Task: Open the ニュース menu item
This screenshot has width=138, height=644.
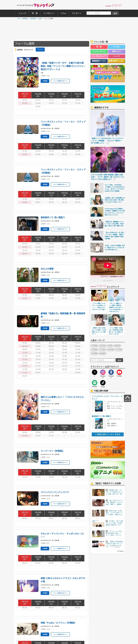Action: [x=22, y=13]
